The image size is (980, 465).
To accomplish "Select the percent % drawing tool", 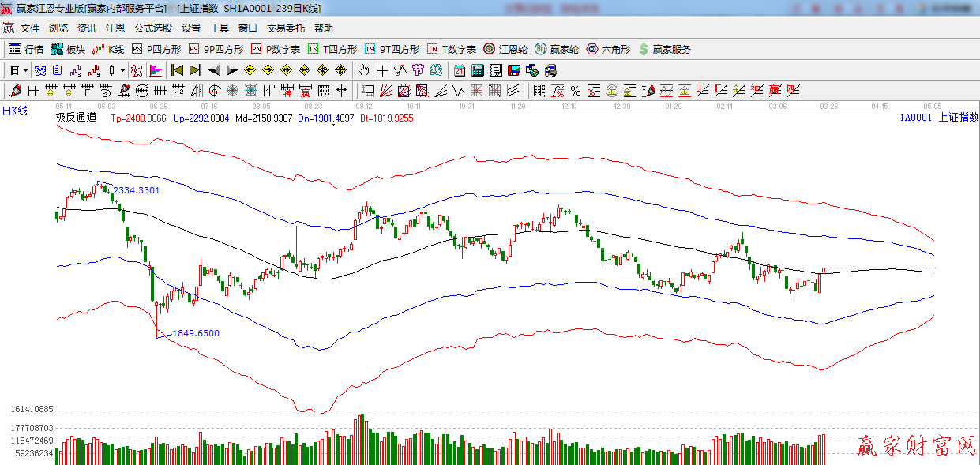I will point(575,90).
